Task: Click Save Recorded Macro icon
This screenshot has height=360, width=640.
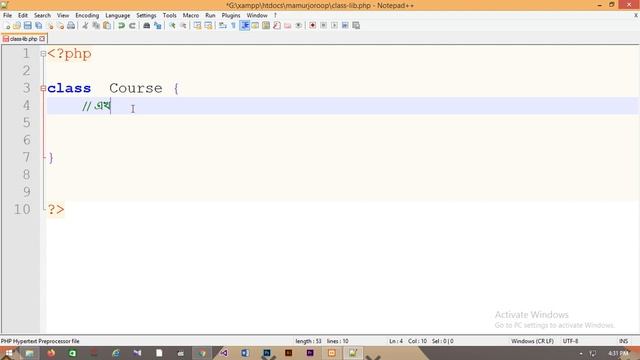Action: tap(356, 26)
